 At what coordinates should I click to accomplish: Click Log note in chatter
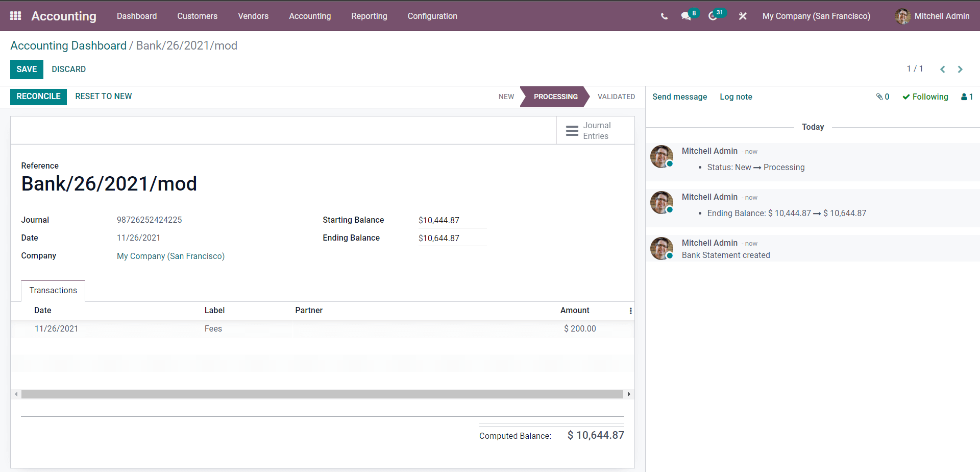(736, 97)
